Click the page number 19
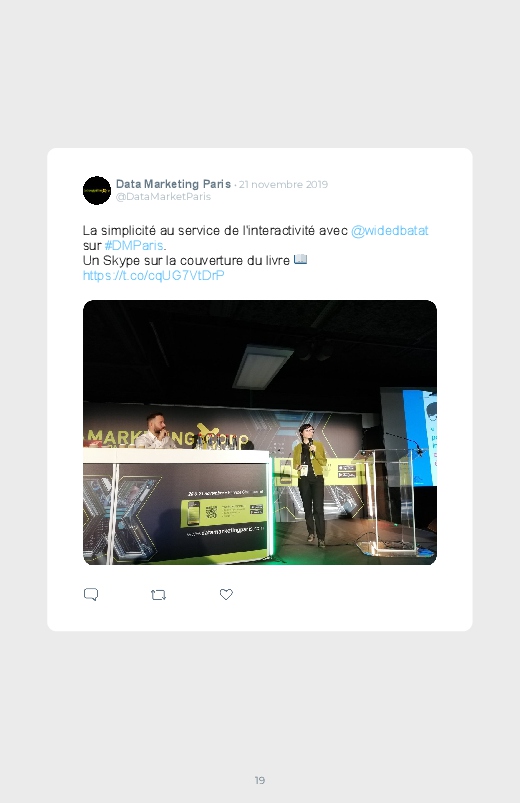The height and width of the screenshot is (803, 520). pyautogui.click(x=260, y=780)
